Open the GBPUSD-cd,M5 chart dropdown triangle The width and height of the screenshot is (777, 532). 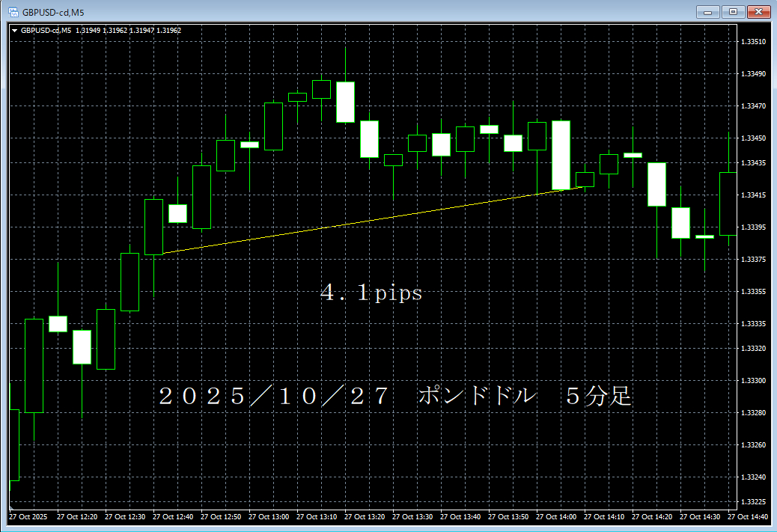[14, 31]
